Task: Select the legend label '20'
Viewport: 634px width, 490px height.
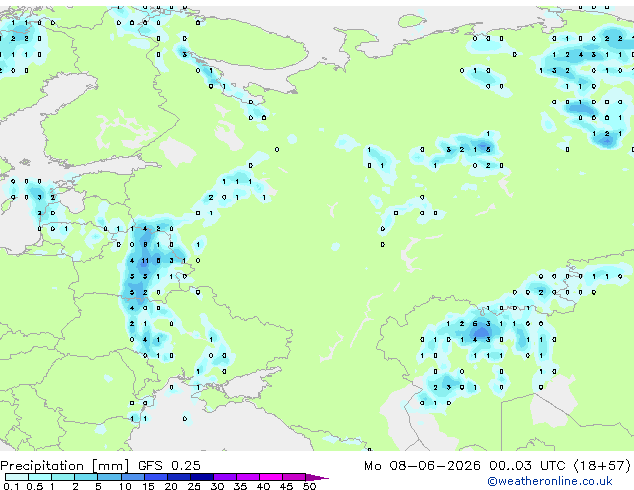Action: point(171,486)
